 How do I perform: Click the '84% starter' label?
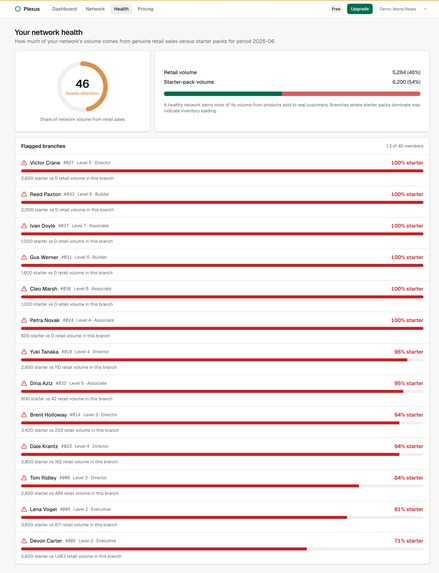[409, 478]
